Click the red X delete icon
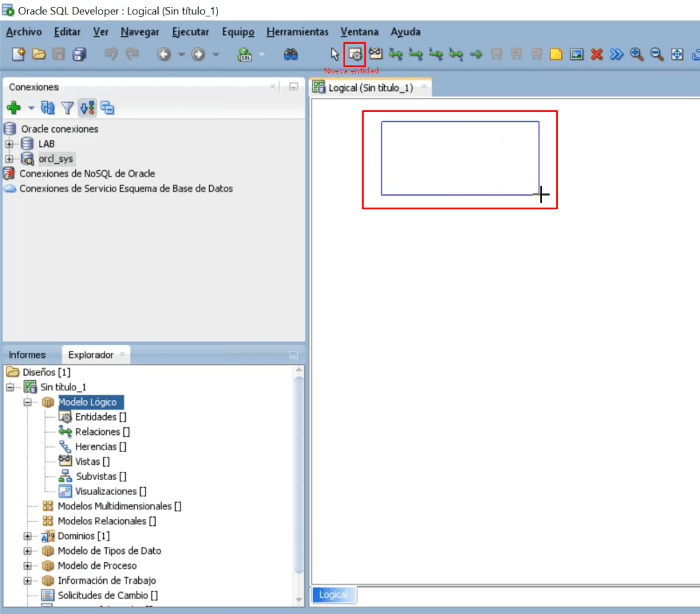This screenshot has width=700, height=614. click(596, 55)
